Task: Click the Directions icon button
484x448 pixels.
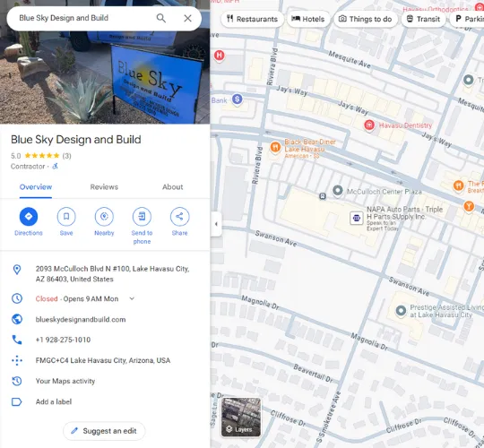Action: click(29, 217)
